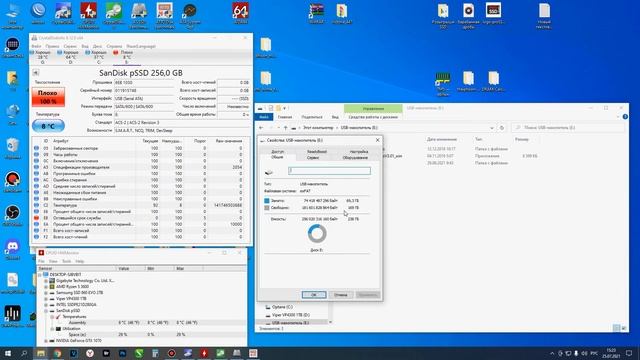The height and width of the screenshot is (360, 640).
Task: Click the Value column header in HWMonitor
Action: point(131,269)
